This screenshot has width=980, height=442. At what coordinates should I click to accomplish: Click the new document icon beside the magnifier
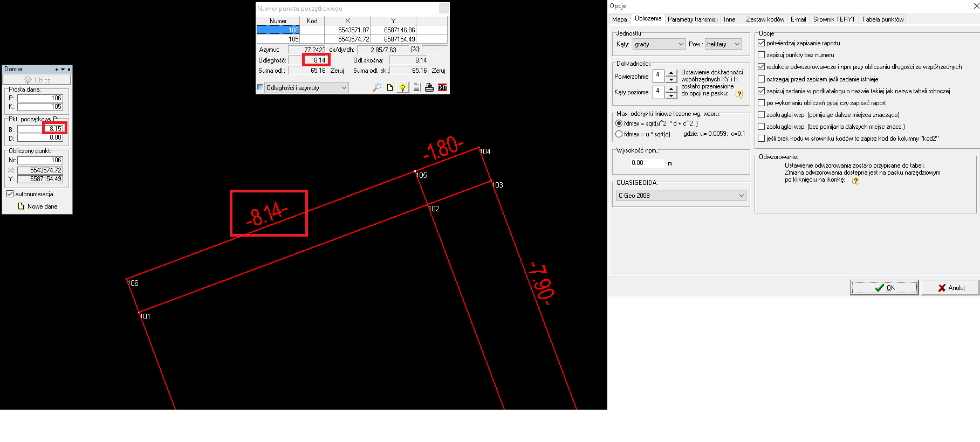[x=390, y=87]
